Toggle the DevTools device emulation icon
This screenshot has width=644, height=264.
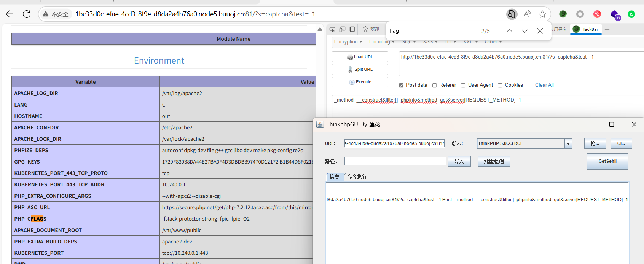tap(342, 29)
